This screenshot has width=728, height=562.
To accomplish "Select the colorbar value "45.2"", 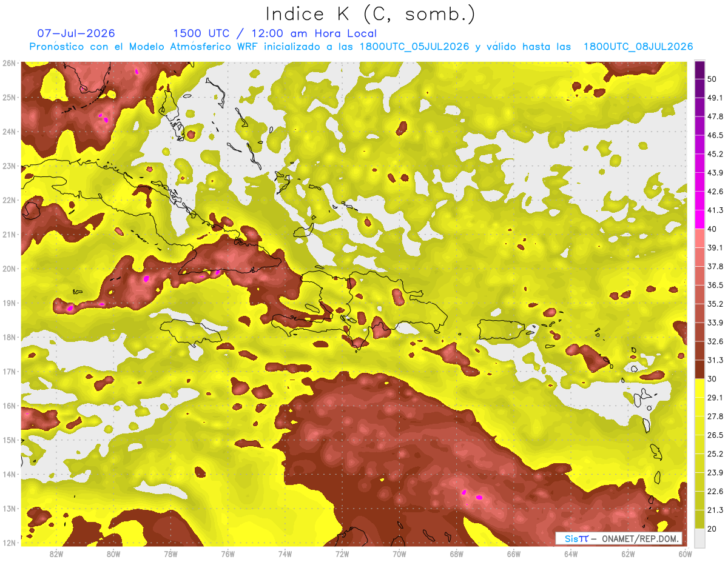I will [715, 154].
